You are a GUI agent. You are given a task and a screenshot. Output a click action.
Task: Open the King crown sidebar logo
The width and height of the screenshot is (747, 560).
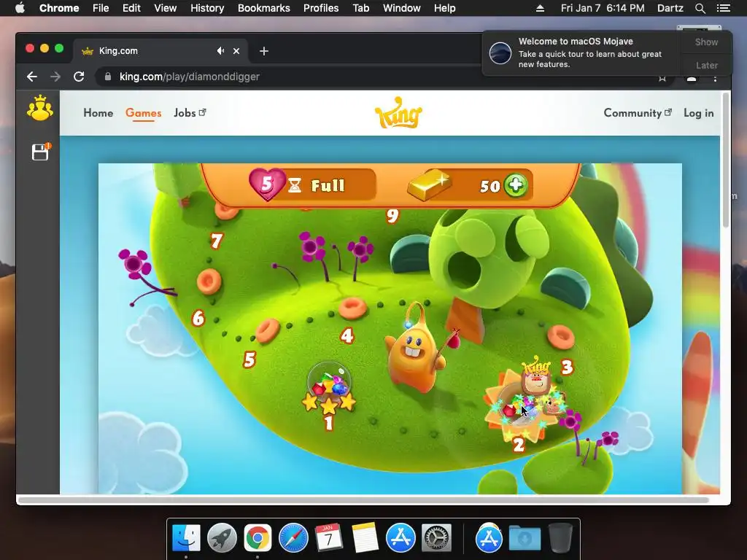tap(40, 108)
